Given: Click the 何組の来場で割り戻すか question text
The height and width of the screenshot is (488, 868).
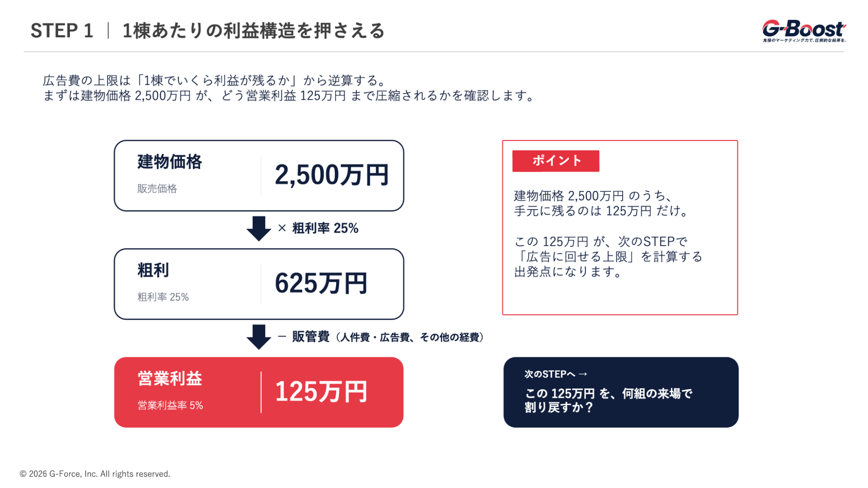Looking at the screenshot, I should point(608,400).
